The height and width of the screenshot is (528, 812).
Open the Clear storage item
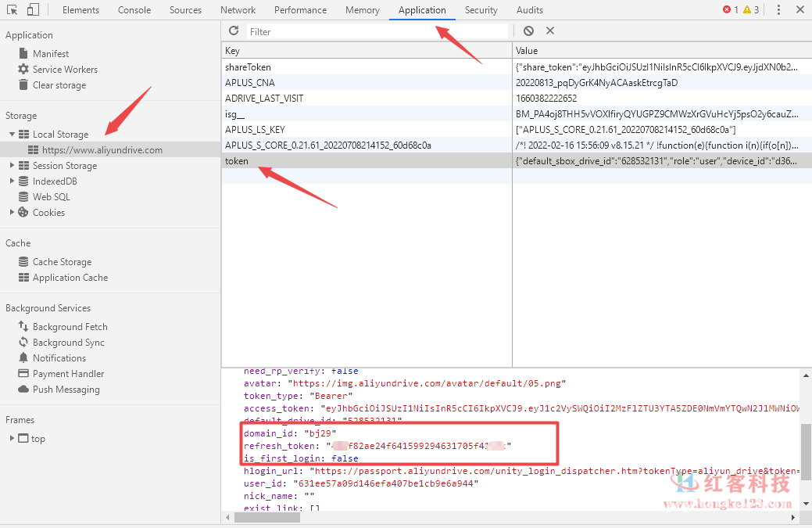tap(59, 85)
